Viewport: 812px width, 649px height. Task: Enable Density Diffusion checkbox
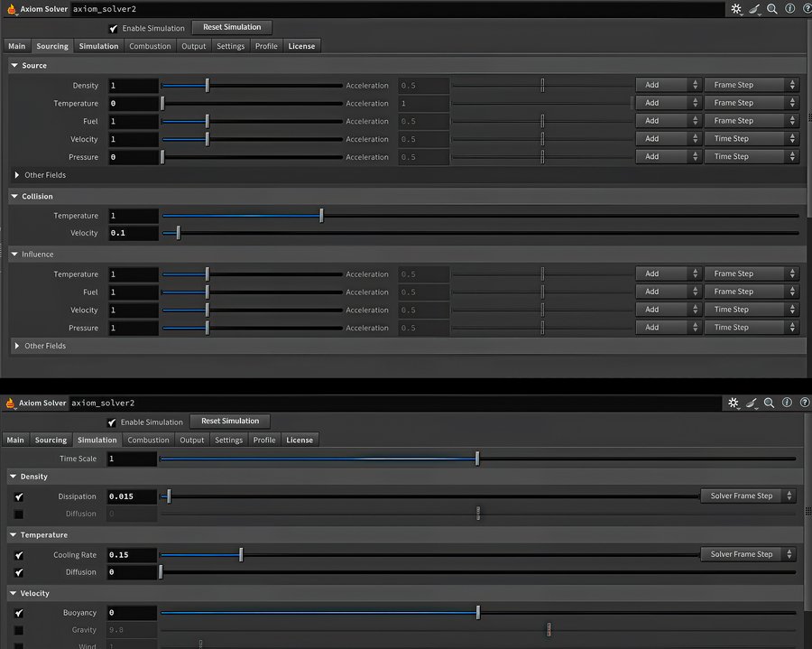19,514
